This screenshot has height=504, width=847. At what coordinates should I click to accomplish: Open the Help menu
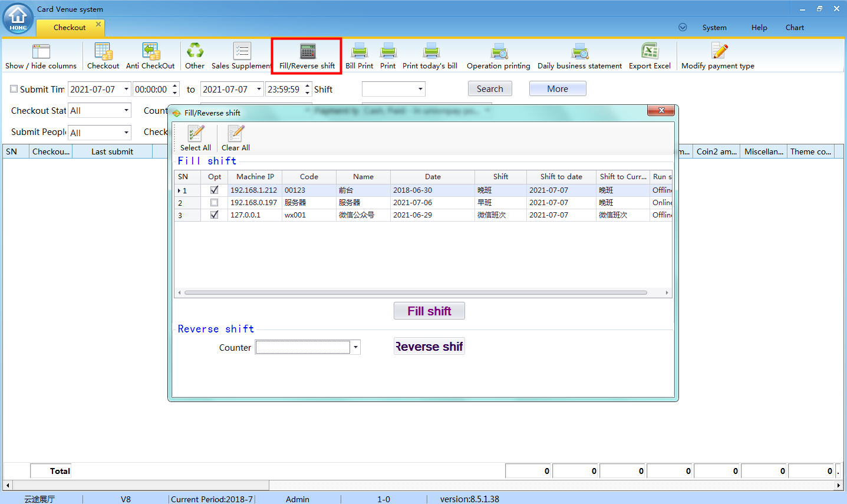pyautogui.click(x=759, y=27)
